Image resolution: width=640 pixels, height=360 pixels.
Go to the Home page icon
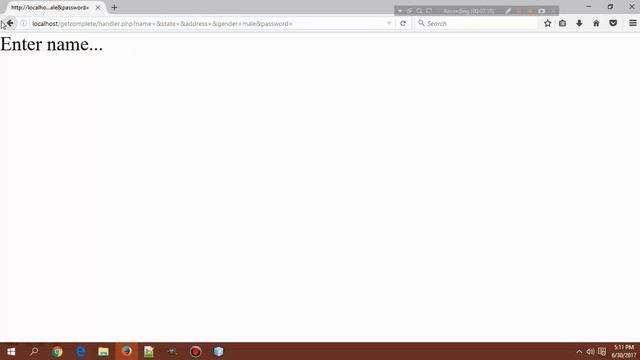[596, 23]
